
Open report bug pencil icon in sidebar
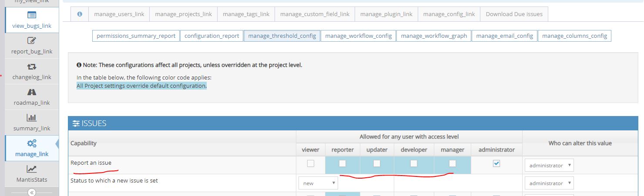[32, 41]
